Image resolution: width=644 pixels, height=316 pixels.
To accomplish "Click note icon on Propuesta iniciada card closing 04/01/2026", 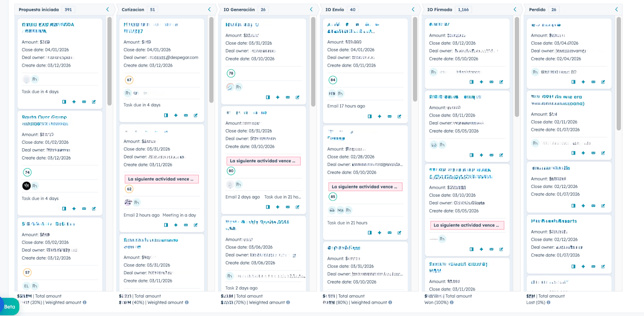I will pos(94,102).
